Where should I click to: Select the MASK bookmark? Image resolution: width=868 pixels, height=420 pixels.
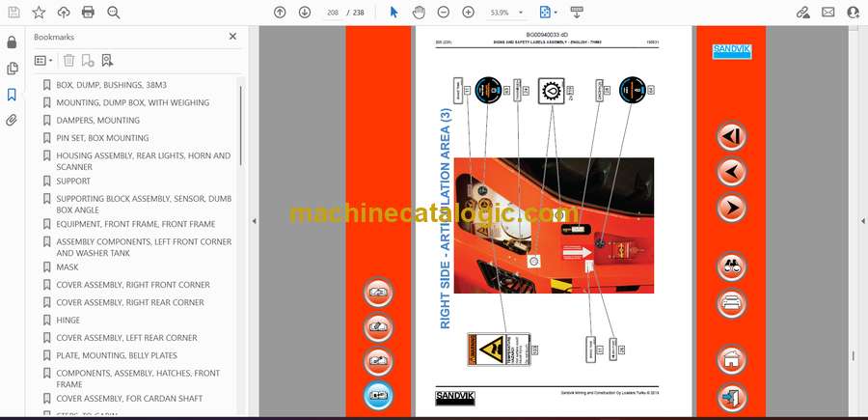(68, 267)
